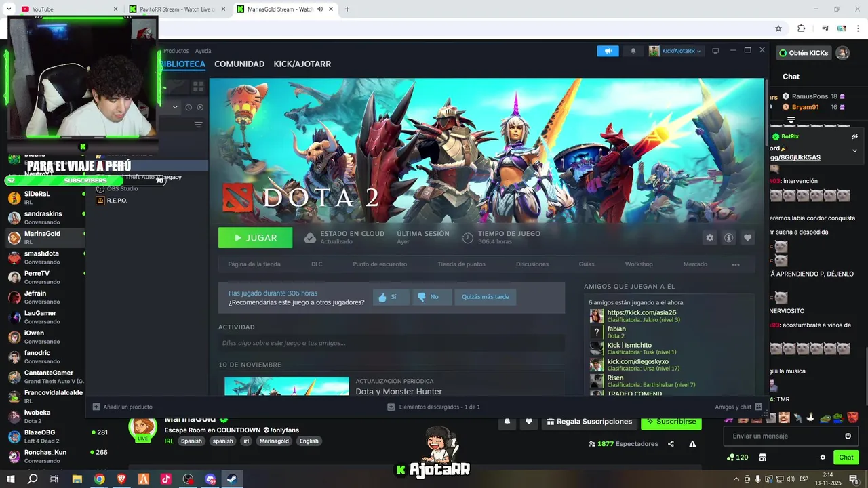The image size is (868, 488).
Task: Open Elementos descargados downloads bar
Action: pos(434,407)
